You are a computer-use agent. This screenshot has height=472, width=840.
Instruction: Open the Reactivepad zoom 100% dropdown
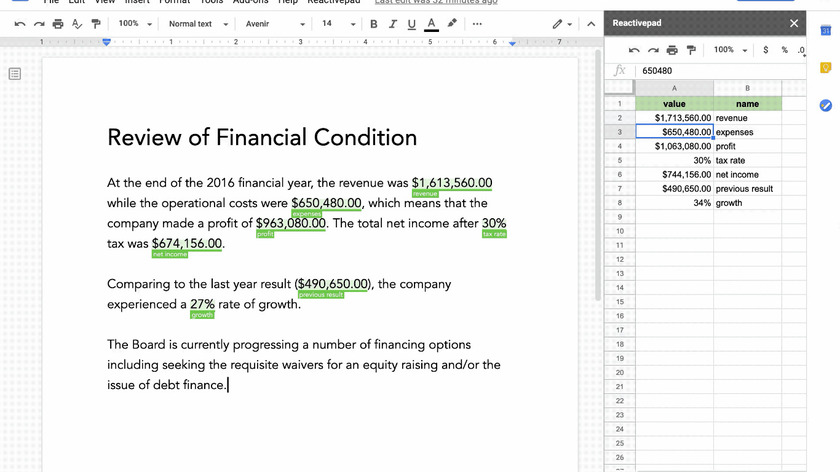point(730,50)
